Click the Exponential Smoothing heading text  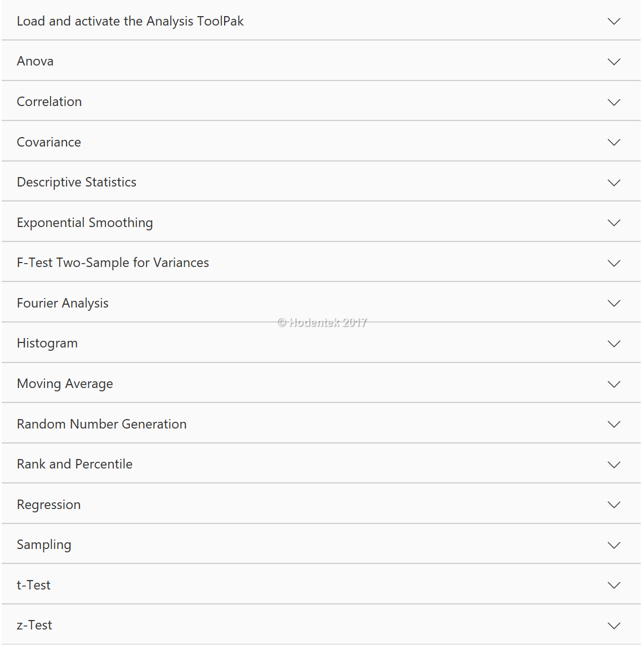(85, 223)
